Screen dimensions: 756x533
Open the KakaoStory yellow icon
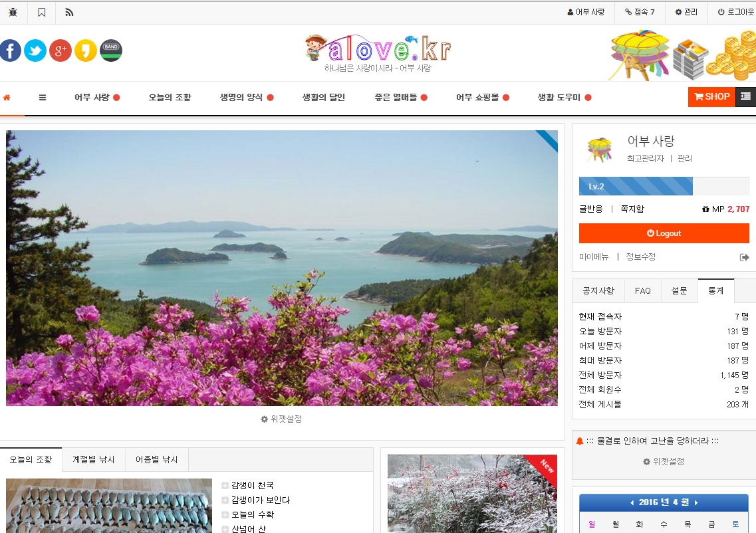tap(85, 51)
